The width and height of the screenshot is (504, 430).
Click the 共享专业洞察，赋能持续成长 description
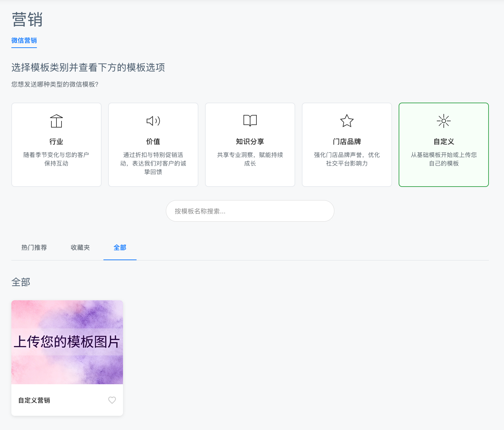250,159
